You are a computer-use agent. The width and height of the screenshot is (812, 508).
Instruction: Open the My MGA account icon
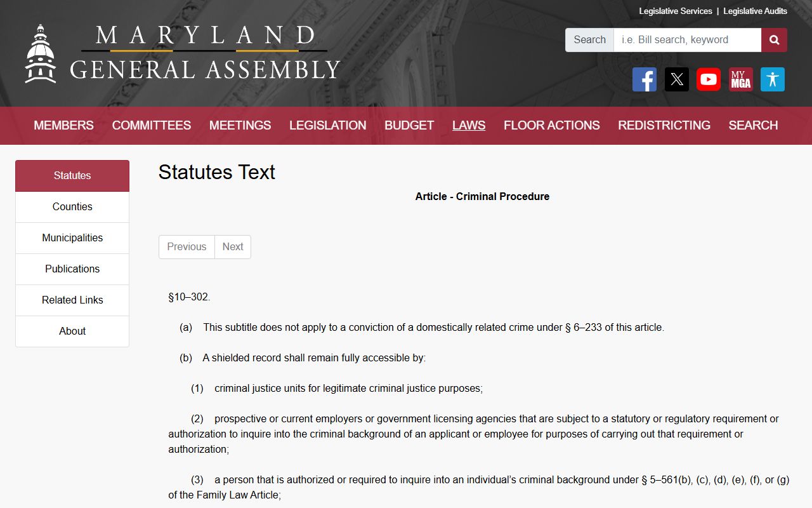pos(741,79)
